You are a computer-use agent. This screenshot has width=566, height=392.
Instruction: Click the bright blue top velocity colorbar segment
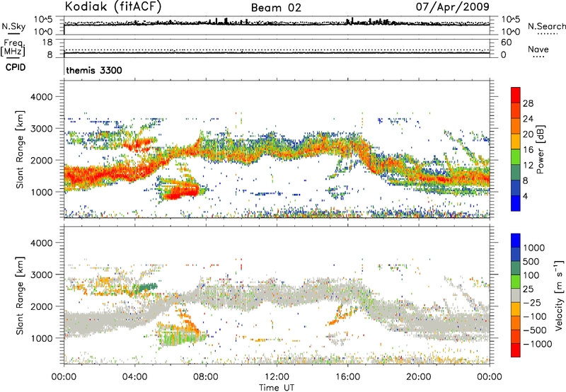516,241
